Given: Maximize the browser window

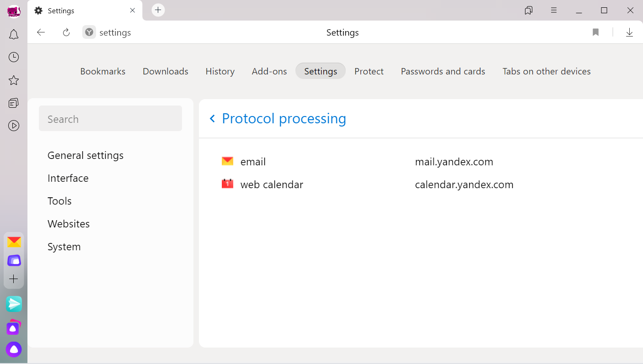Looking at the screenshot, I should pyautogui.click(x=604, y=11).
